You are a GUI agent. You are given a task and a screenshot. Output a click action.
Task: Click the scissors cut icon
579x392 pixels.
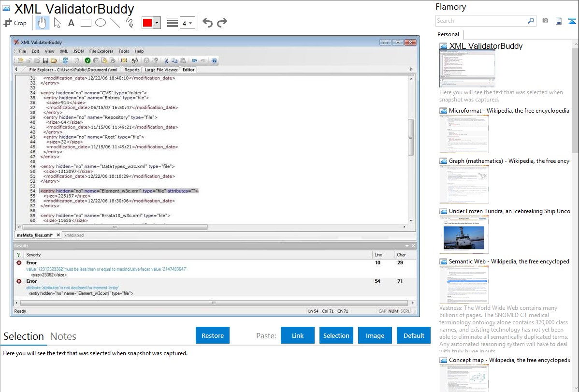[167, 60]
